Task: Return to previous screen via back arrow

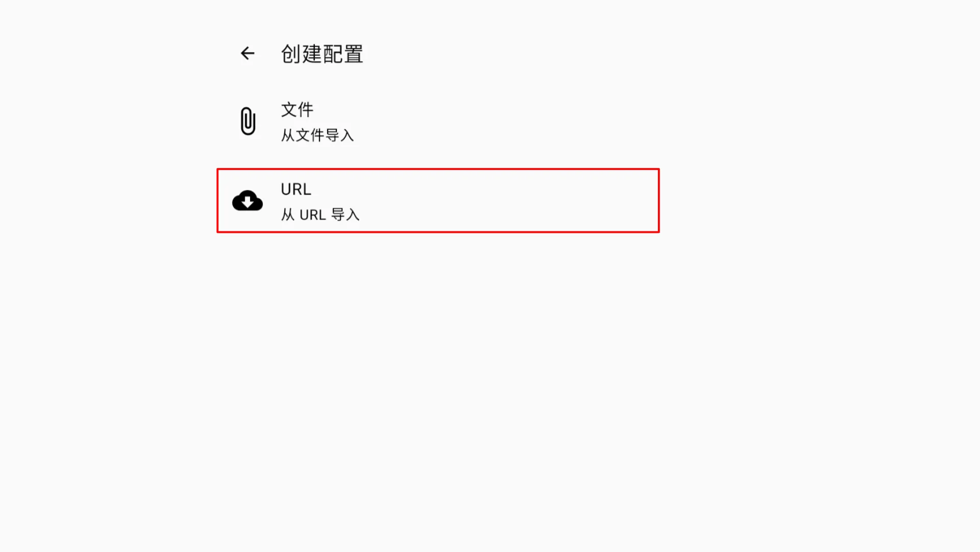Action: (x=248, y=53)
